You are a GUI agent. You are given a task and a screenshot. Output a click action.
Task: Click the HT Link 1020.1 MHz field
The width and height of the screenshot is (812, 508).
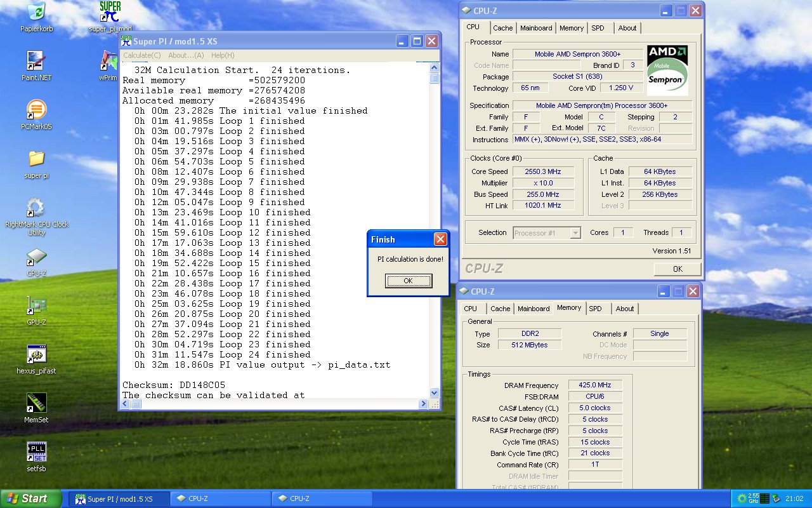pyautogui.click(x=543, y=206)
